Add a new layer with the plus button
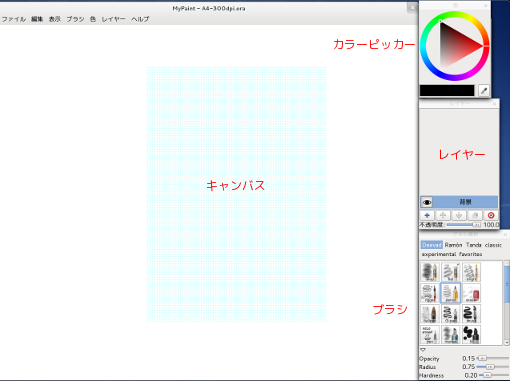This screenshot has width=510, height=381. click(427, 215)
